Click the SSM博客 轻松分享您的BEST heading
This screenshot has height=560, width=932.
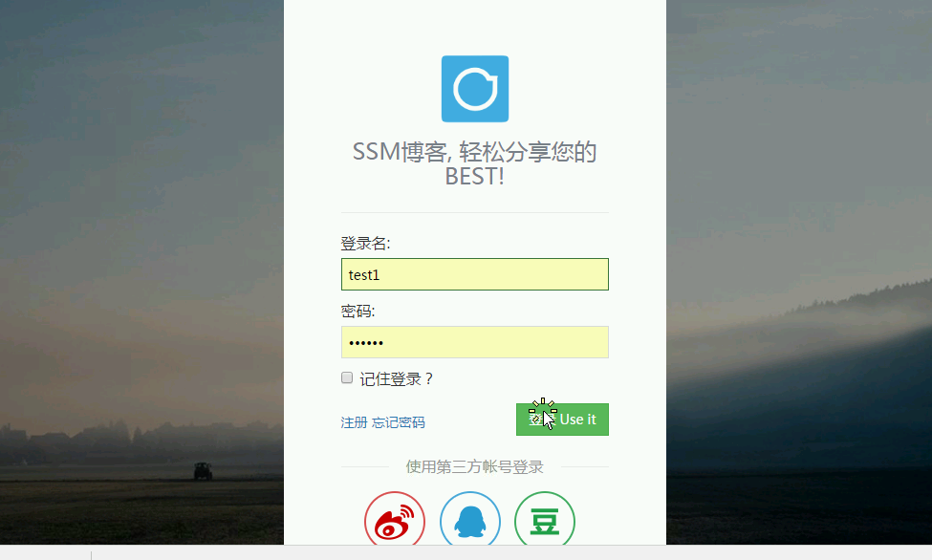pyautogui.click(x=475, y=163)
